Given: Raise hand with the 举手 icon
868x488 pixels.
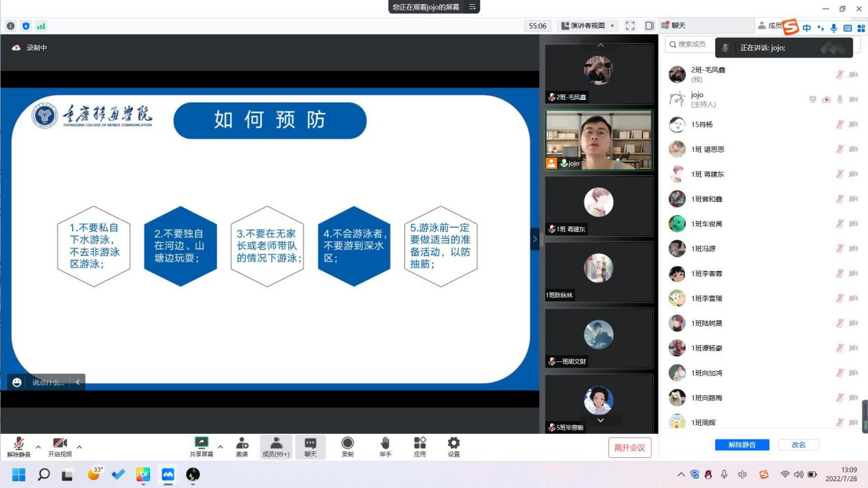Looking at the screenshot, I should tap(385, 444).
